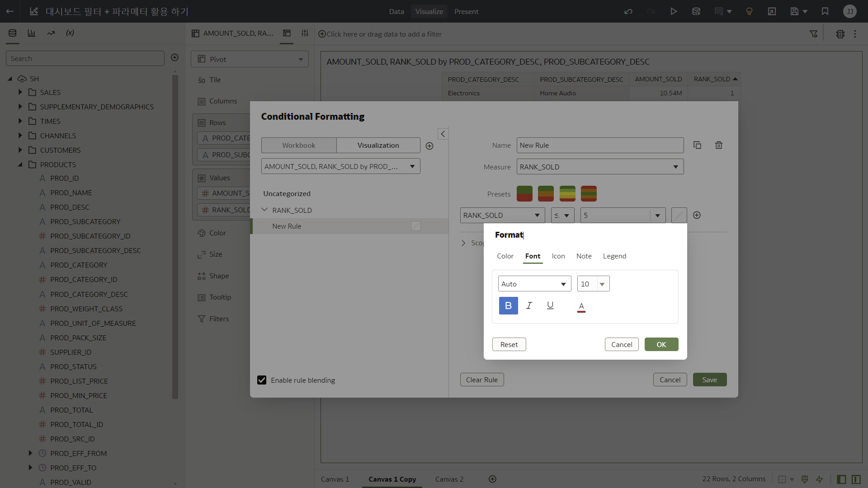Screen dimensions: 868x488
Task: Click OK in Format dialog
Action: 661,344
